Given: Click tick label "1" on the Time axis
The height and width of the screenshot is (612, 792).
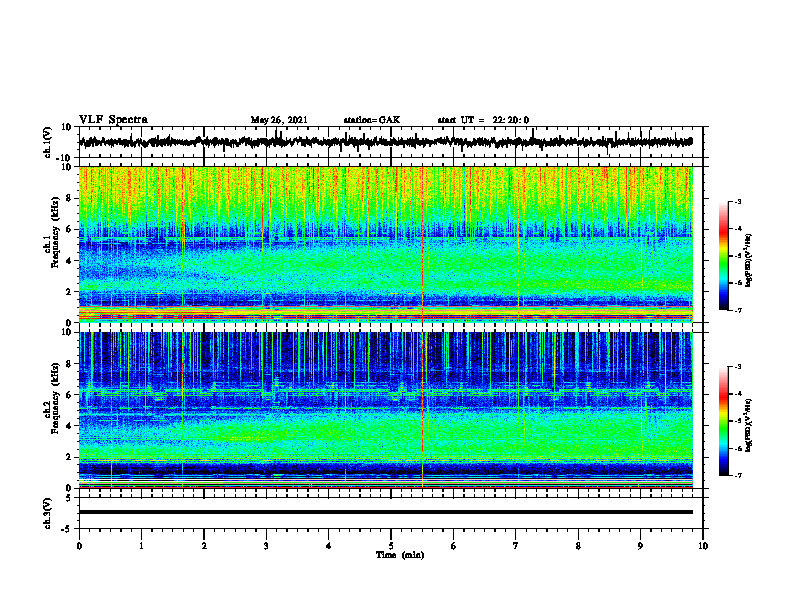Looking at the screenshot, I should [x=141, y=546].
